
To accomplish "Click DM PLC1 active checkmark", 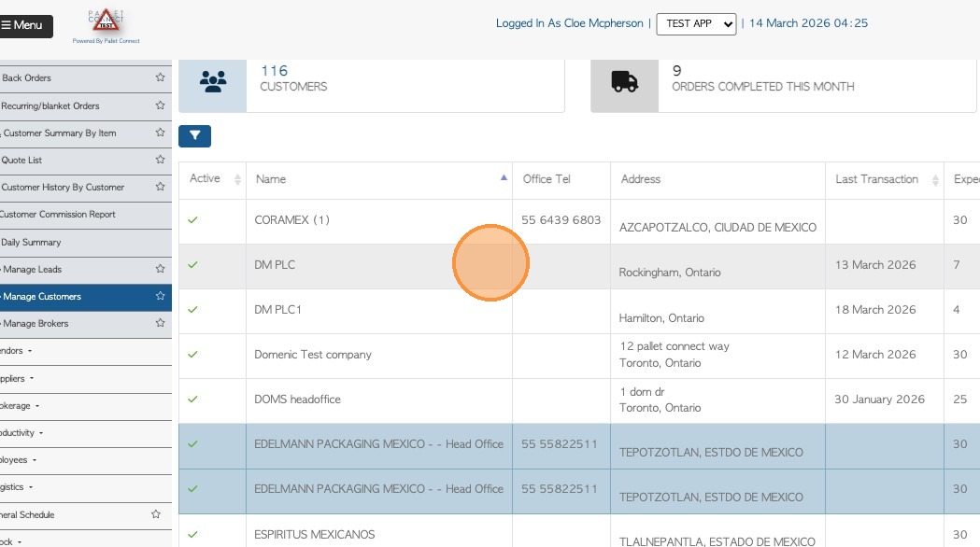I will [192, 310].
